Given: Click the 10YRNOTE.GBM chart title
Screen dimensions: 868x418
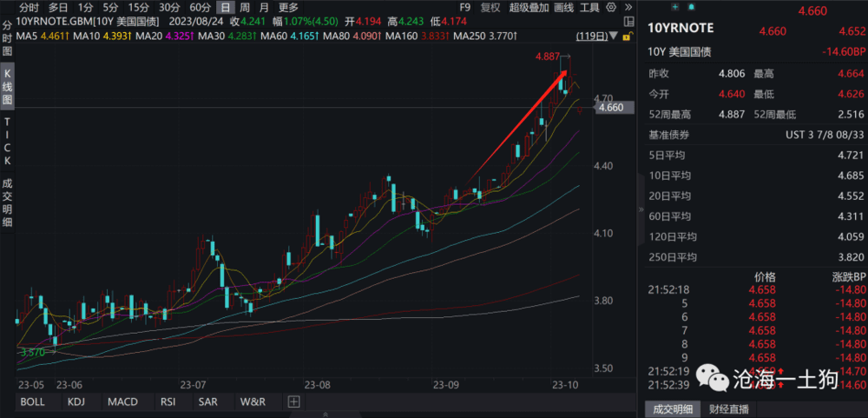Looking at the screenshot, I should [x=88, y=22].
